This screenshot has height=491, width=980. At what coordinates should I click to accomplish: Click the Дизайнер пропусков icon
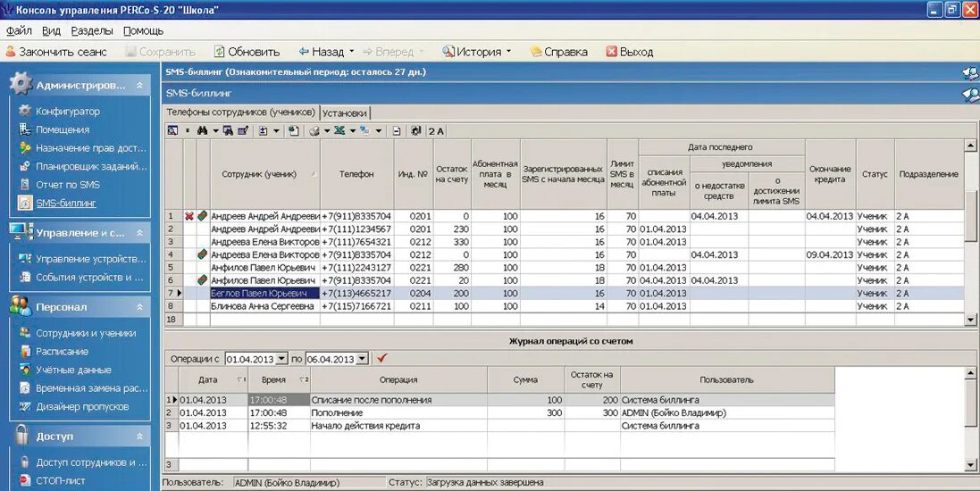[x=24, y=407]
